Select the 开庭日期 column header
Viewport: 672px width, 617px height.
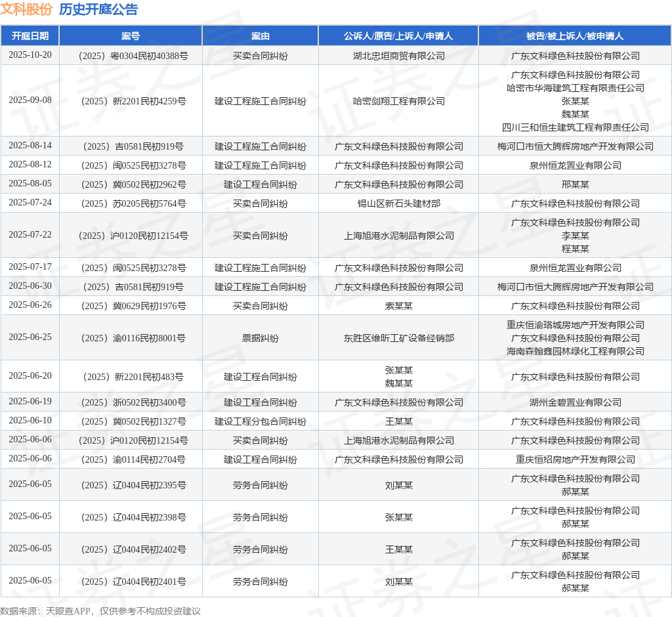pyautogui.click(x=30, y=36)
